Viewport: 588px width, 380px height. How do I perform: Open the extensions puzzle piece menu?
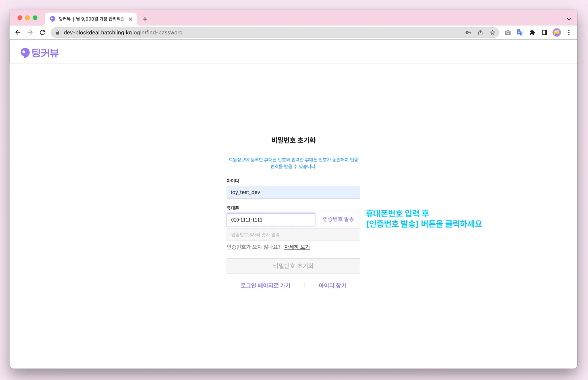[x=532, y=32]
